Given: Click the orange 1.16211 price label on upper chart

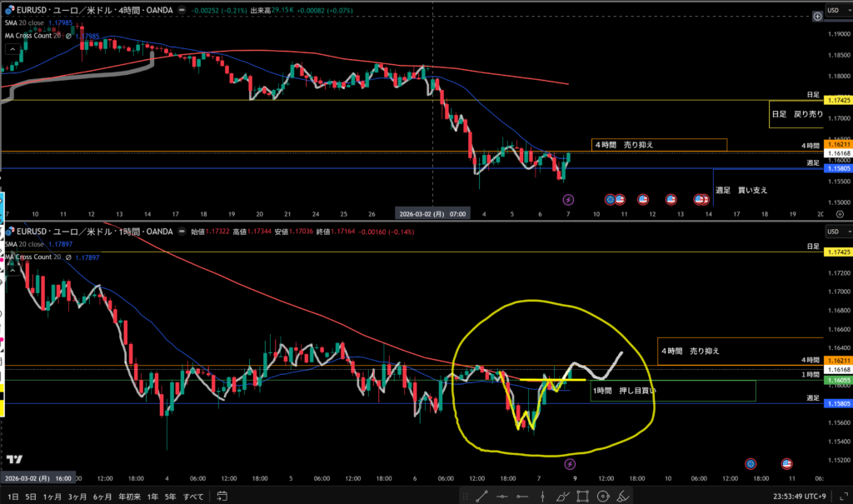Looking at the screenshot, I should (837, 144).
